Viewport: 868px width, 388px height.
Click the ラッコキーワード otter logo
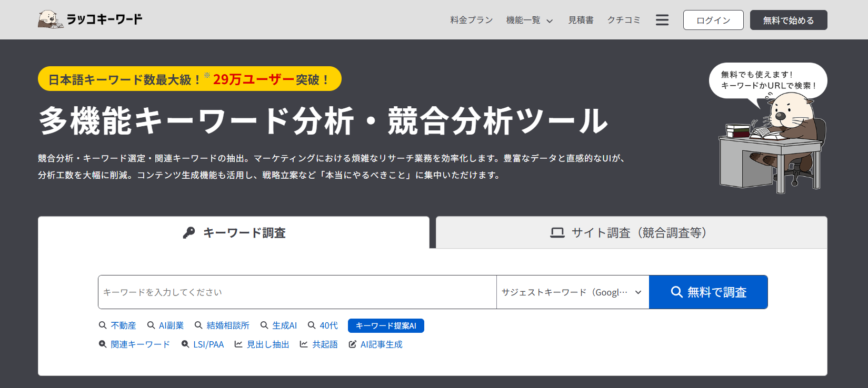point(51,19)
